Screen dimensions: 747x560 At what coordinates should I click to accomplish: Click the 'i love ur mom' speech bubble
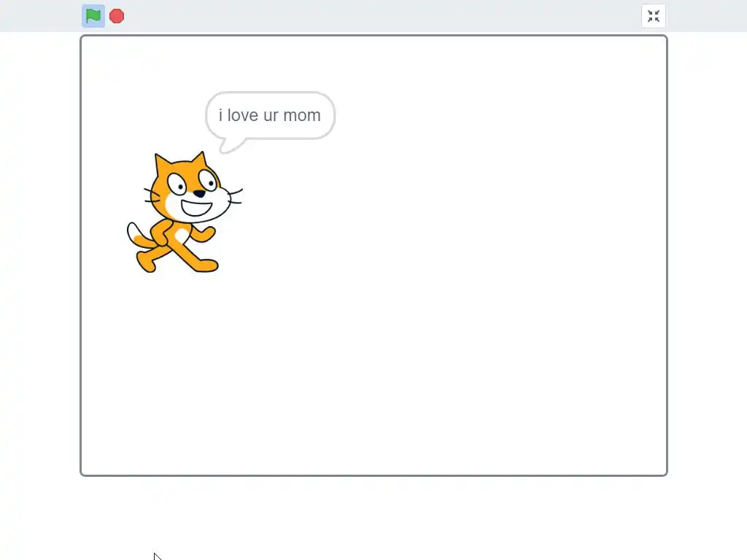point(270,122)
